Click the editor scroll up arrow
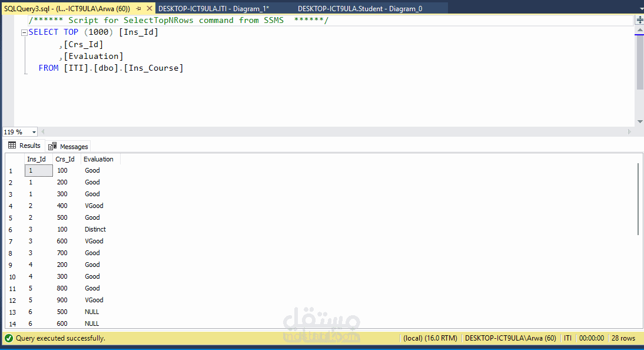Image resolution: width=644 pixels, height=350 pixels. [639, 30]
